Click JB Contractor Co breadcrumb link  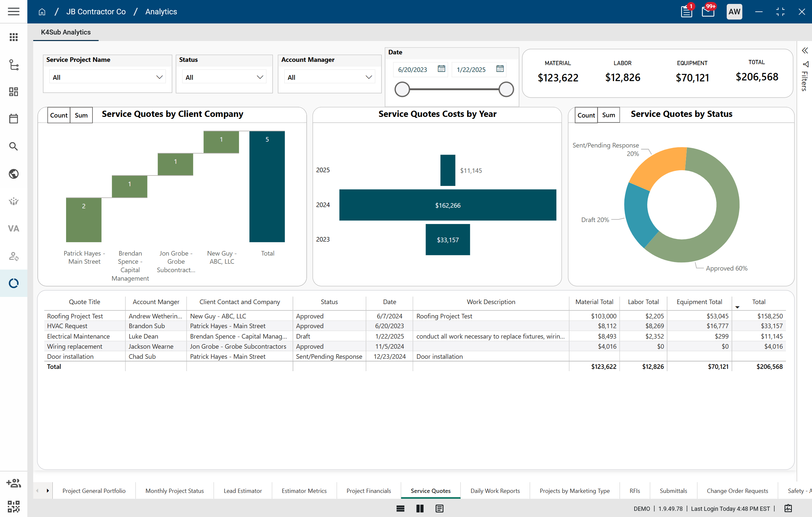point(96,12)
